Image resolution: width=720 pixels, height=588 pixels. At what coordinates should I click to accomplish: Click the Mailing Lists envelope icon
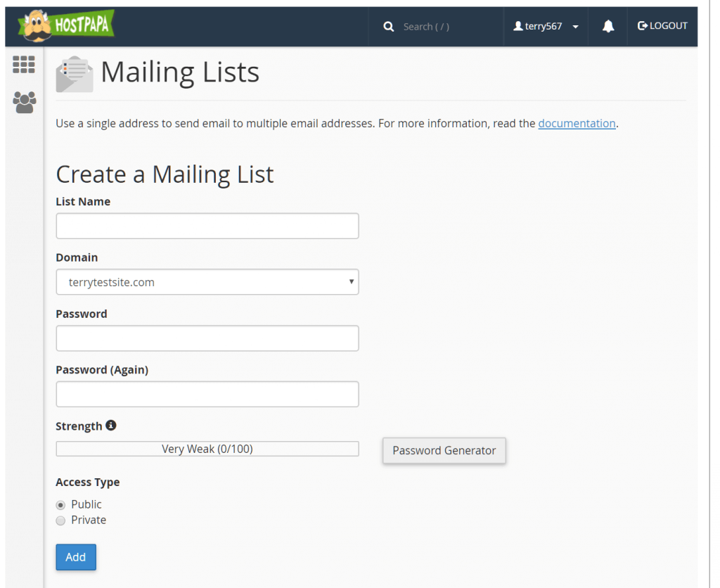pos(75,74)
